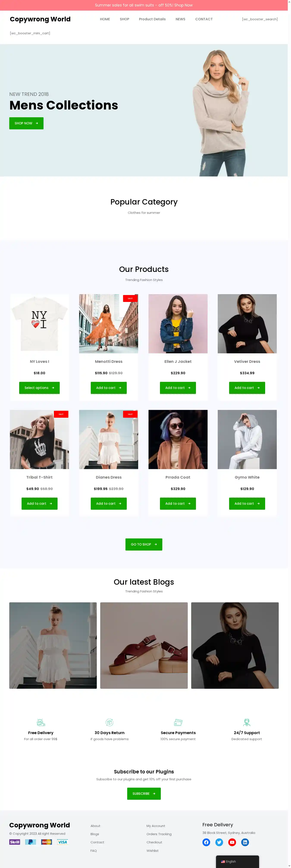Screen dimensions: 291x868
Task: Open the Orders Tracking footer link
Action: click(159, 834)
